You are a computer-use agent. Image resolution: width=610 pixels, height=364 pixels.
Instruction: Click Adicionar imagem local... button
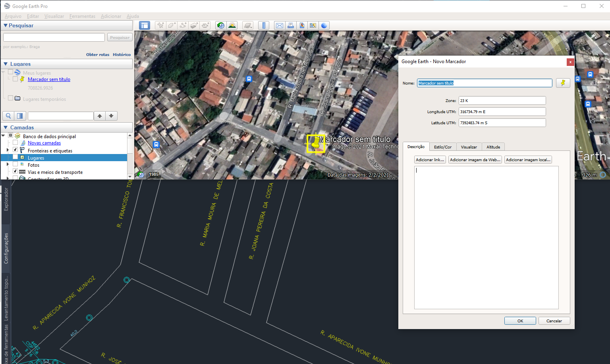(x=528, y=160)
